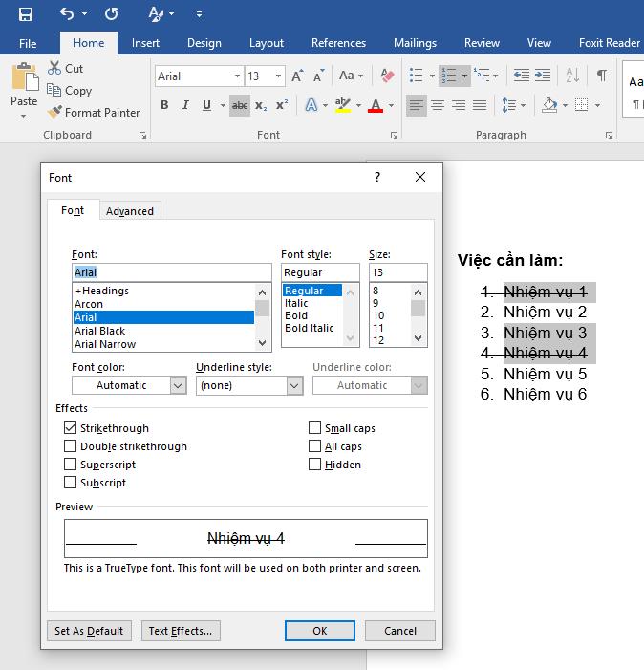Click the Bold formatting icon

click(x=164, y=105)
